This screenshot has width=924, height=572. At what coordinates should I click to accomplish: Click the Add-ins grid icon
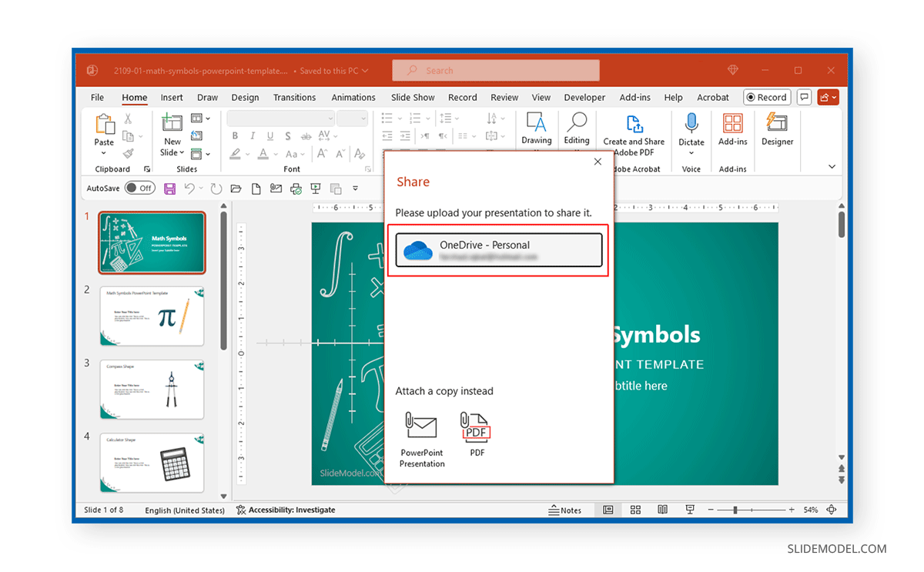pyautogui.click(x=732, y=123)
